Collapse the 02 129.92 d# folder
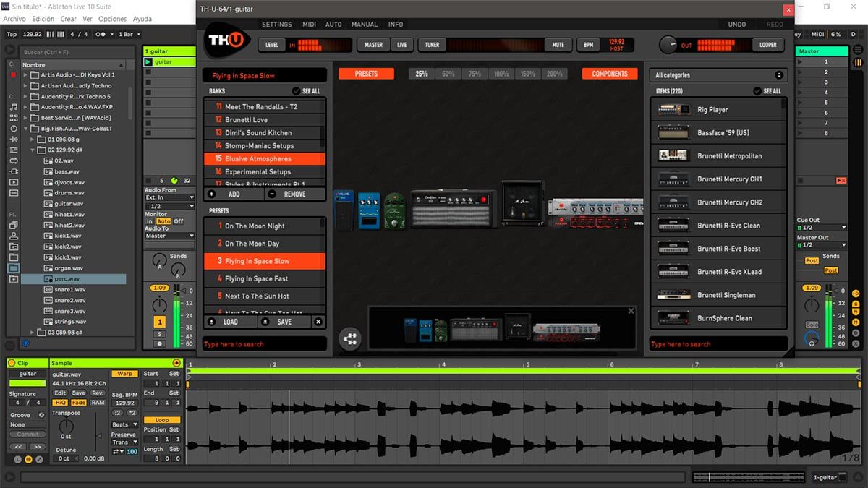The width and height of the screenshot is (868, 488). (33, 150)
